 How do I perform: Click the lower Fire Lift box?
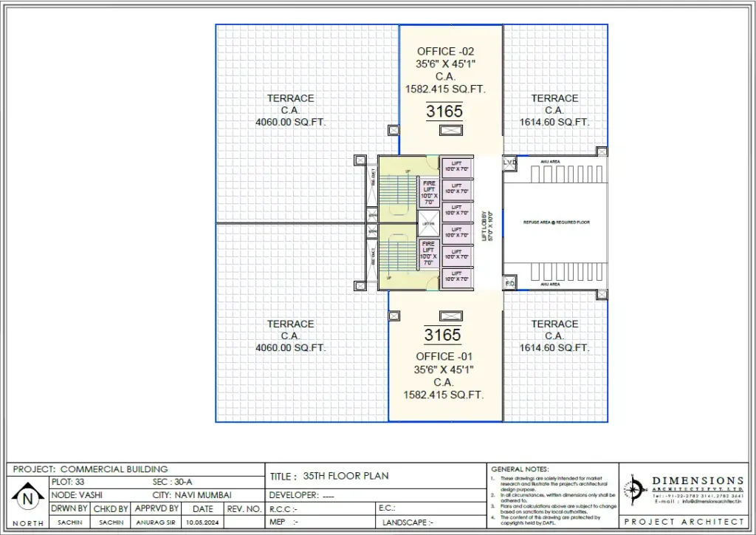point(429,252)
